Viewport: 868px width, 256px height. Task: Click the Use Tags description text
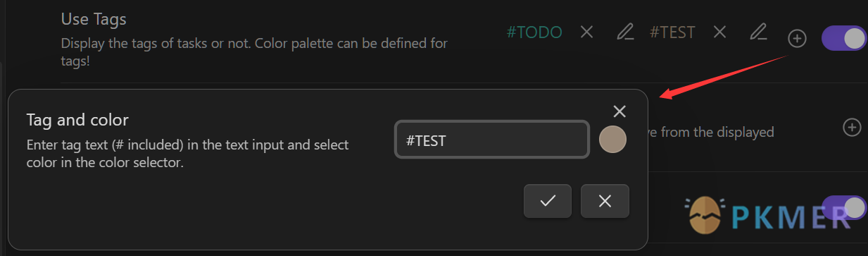(x=254, y=52)
